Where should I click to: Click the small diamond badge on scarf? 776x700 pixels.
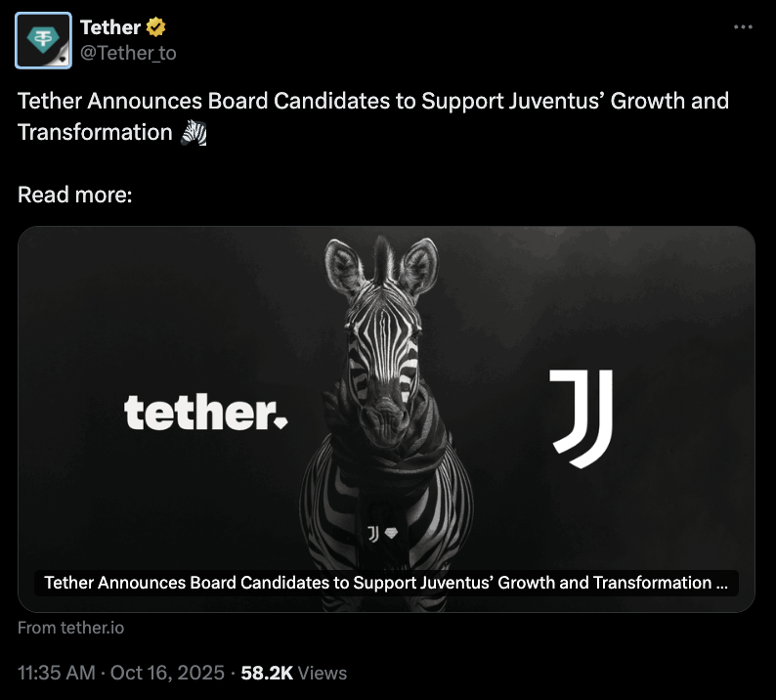pos(392,534)
